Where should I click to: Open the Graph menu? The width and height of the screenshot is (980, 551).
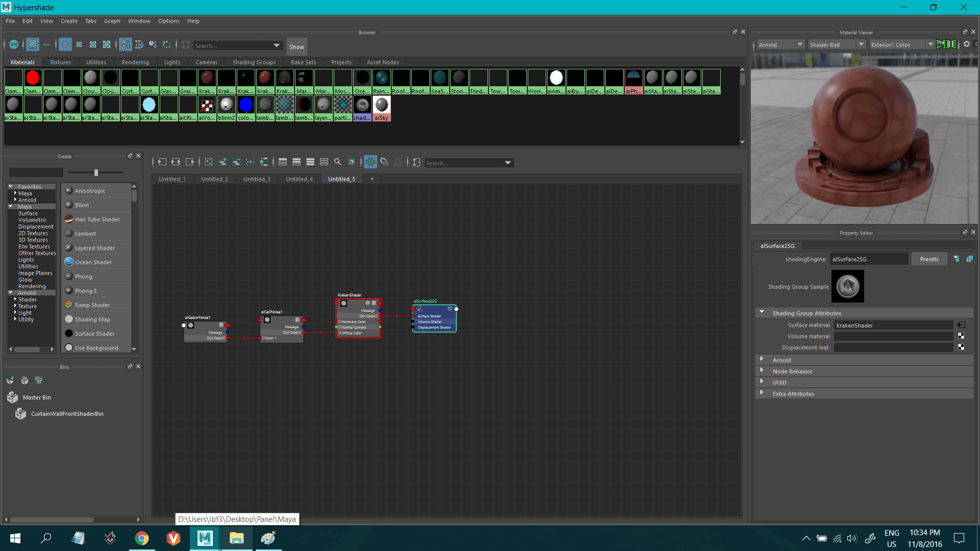(112, 21)
